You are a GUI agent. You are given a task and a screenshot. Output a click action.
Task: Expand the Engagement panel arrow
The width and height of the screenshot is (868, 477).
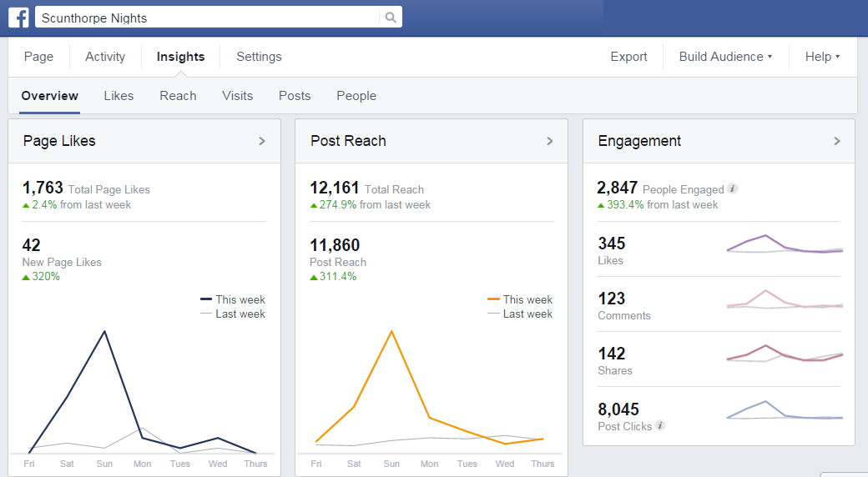(836, 141)
